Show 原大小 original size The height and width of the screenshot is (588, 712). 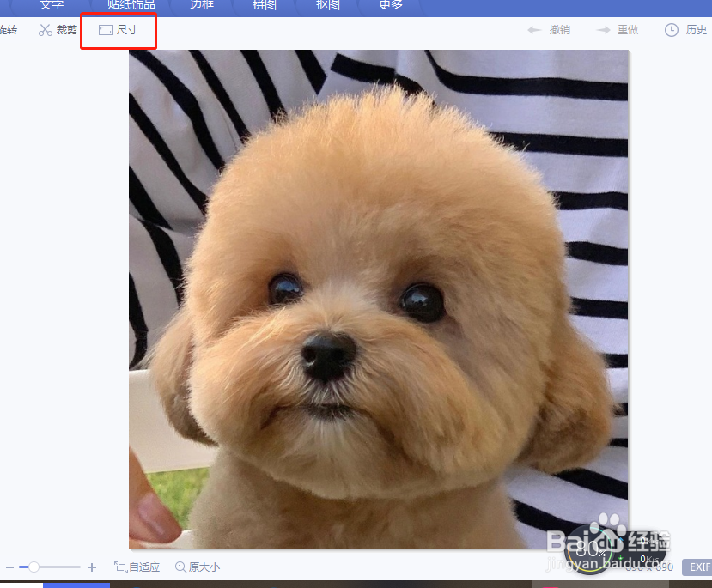[198, 567]
